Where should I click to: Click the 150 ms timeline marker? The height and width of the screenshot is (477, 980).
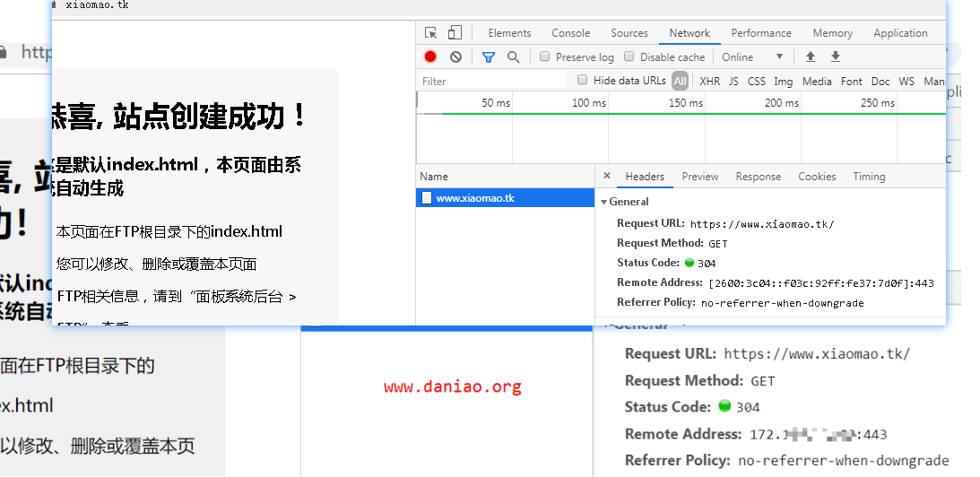(x=686, y=102)
